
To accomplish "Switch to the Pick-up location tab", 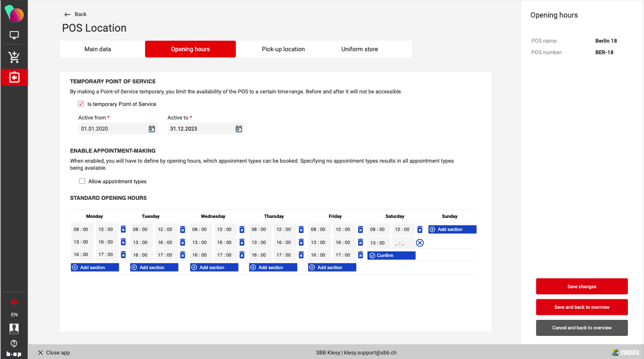I will [283, 49].
